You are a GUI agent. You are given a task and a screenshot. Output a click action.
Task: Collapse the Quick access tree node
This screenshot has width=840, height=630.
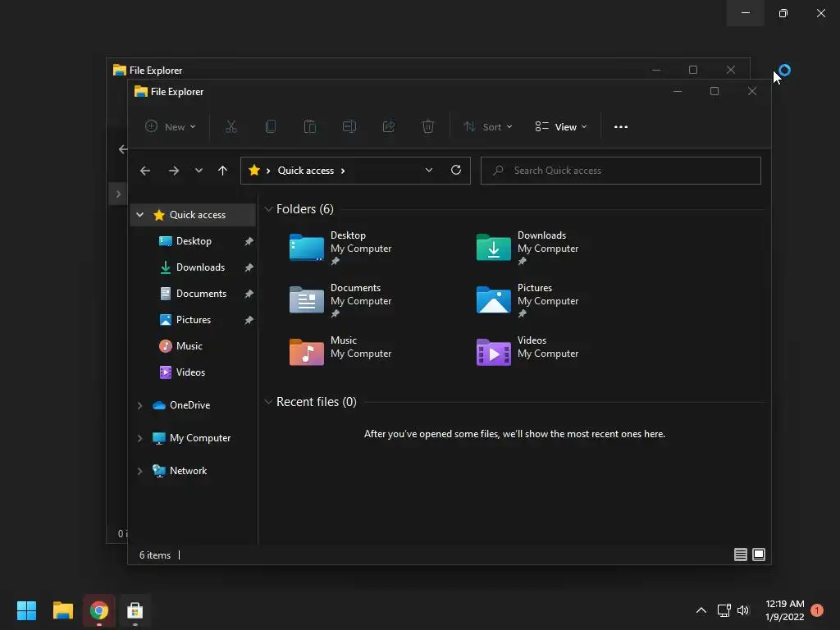coord(139,215)
